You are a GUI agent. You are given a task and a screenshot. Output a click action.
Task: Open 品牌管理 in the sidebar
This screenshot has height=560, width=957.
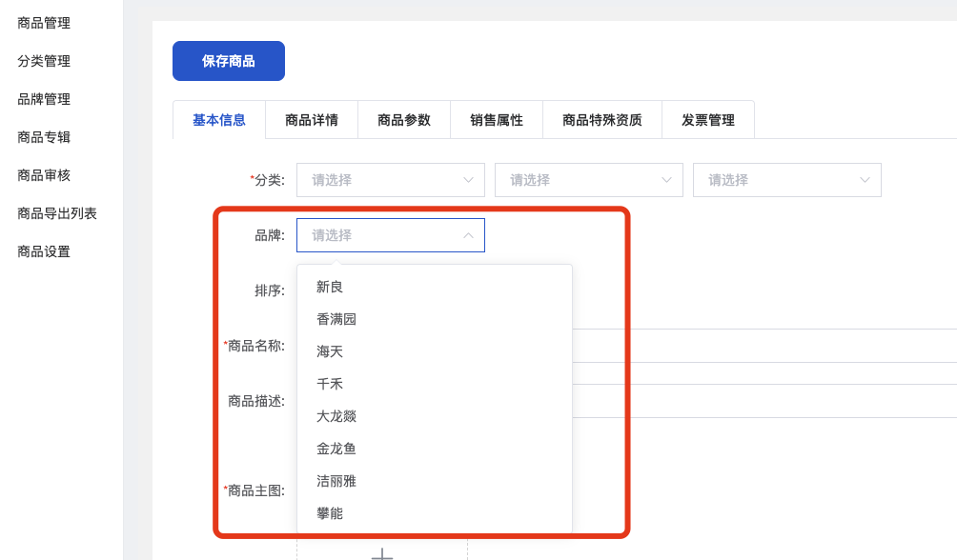(x=44, y=99)
